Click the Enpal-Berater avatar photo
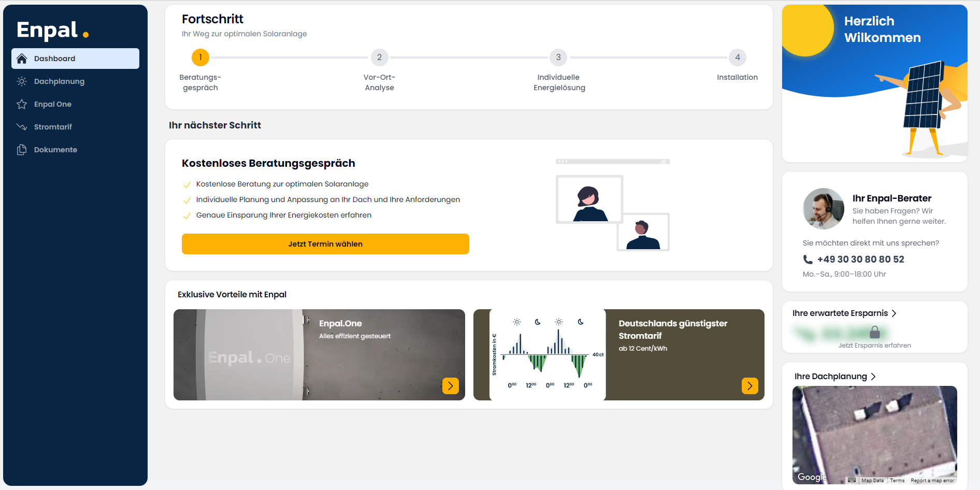Screen dimensions: 980x490 pos(824,209)
